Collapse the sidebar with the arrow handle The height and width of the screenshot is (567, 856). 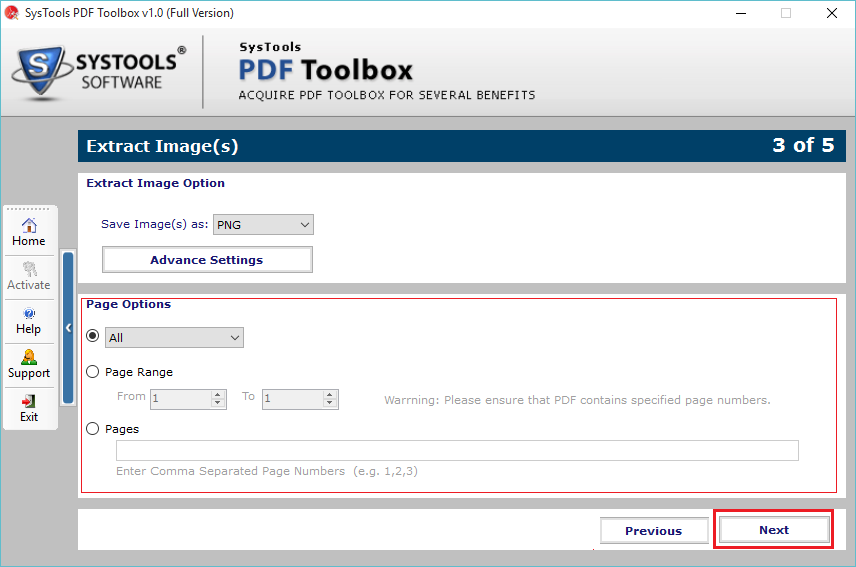pos(68,328)
